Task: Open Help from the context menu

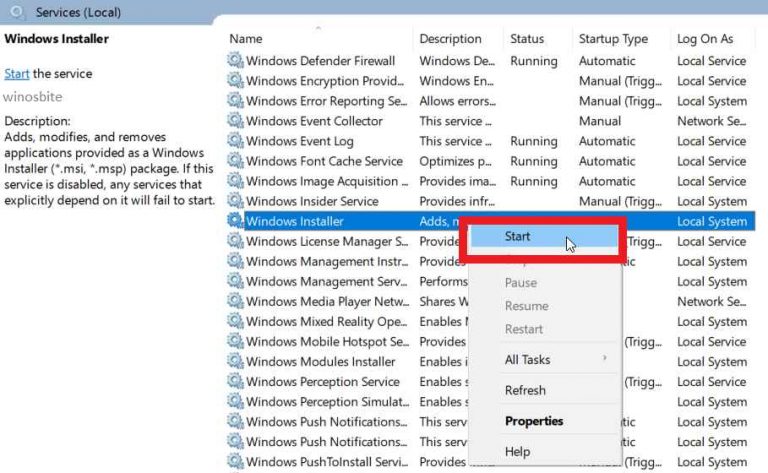Action: point(517,452)
